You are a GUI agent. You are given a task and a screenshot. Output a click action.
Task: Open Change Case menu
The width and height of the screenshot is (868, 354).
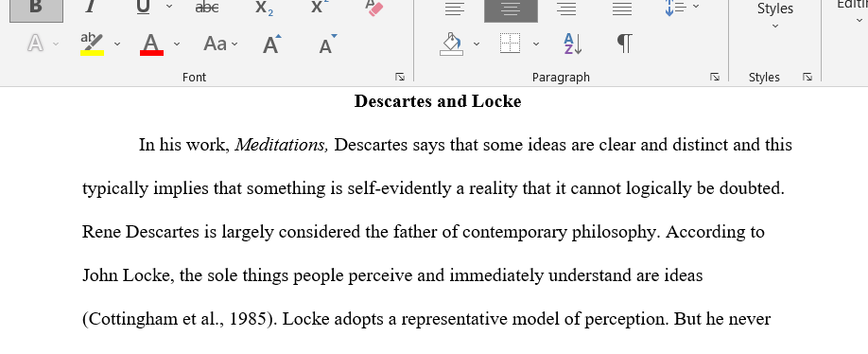tap(220, 44)
